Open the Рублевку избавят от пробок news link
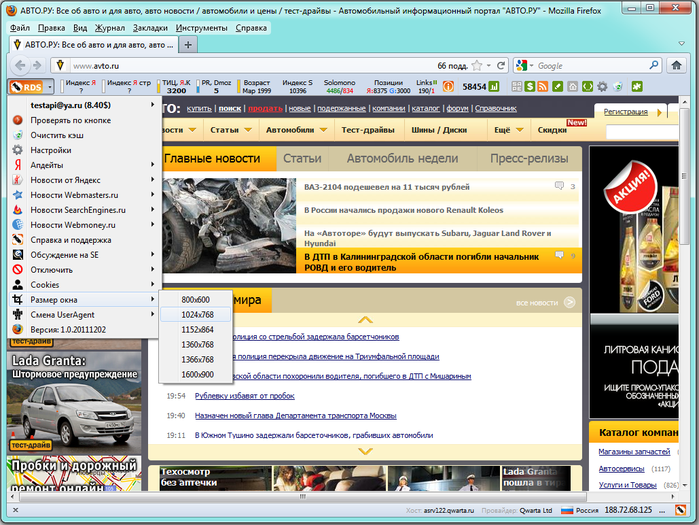The image size is (699, 525). coord(245,396)
